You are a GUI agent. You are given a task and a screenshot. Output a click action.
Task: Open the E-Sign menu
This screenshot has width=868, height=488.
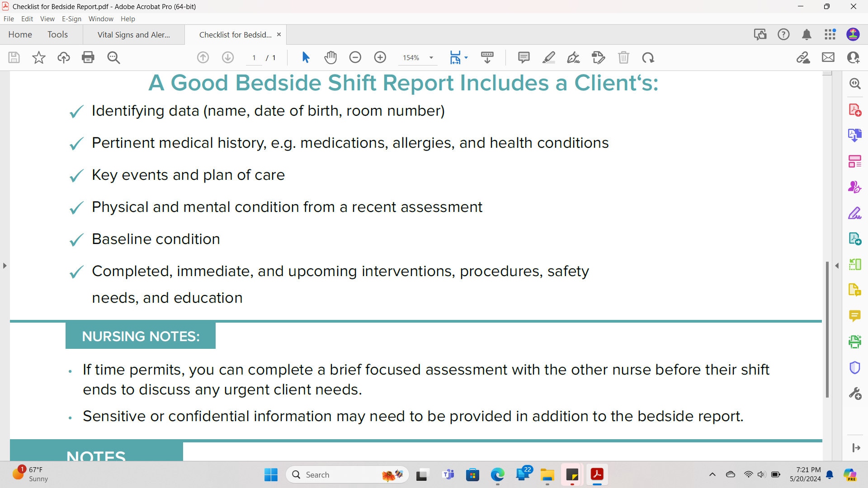[x=71, y=19]
